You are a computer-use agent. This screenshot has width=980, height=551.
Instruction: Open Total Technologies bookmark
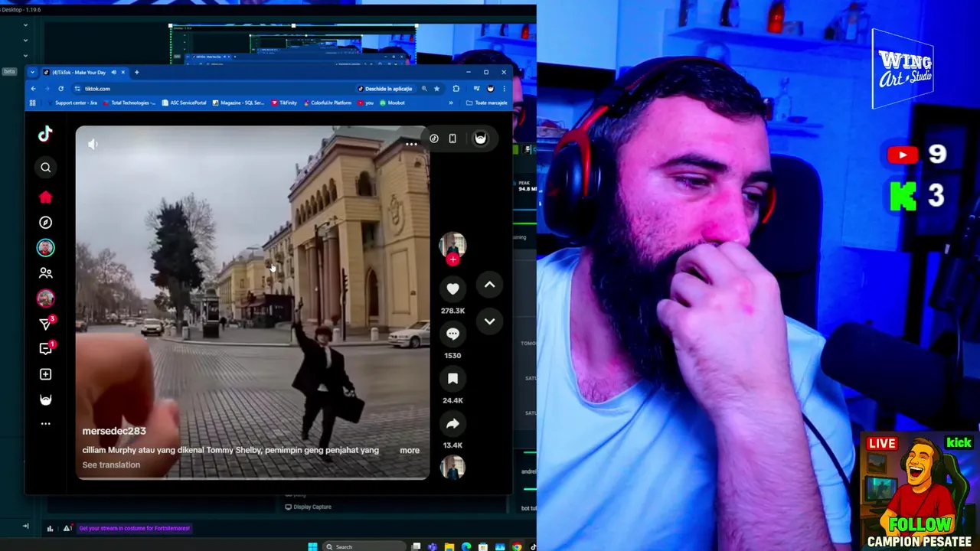coord(129,103)
